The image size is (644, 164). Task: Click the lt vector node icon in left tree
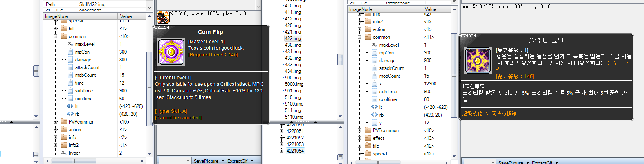click(x=70, y=106)
